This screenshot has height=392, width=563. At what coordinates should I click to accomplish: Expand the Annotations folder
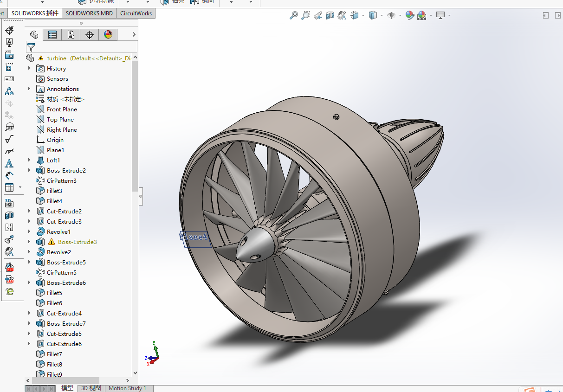[x=29, y=89]
